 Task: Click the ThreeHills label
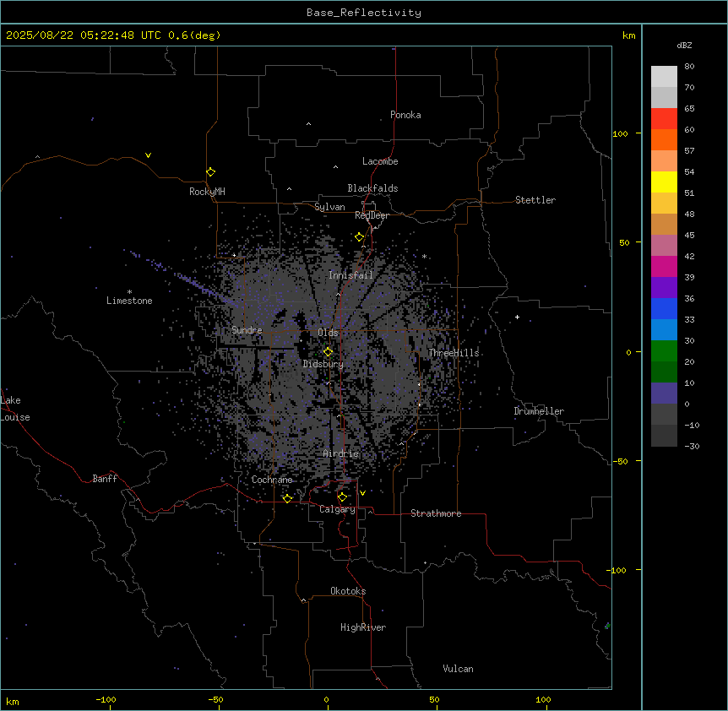(x=454, y=353)
